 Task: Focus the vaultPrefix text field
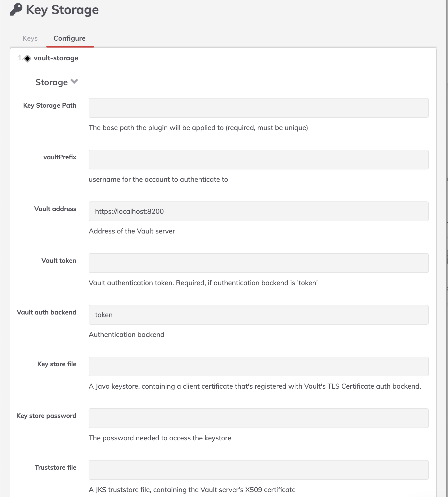point(258,160)
